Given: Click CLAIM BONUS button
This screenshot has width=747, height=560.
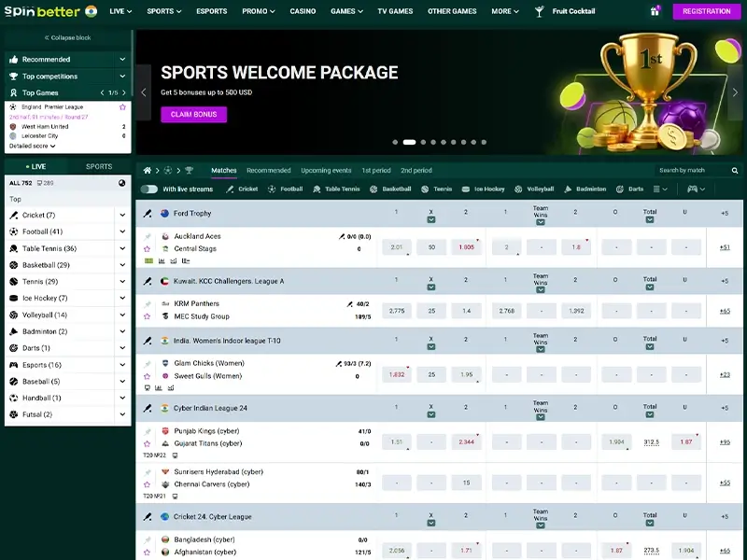Looking at the screenshot, I should pyautogui.click(x=194, y=114).
